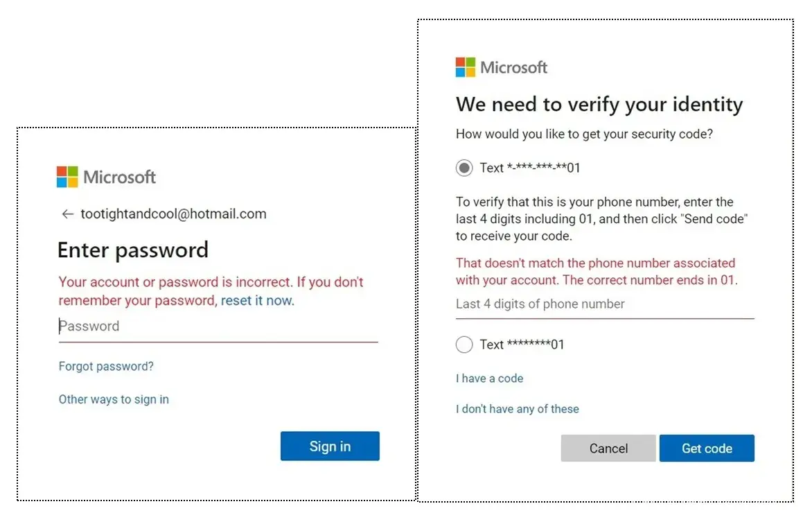812x522 pixels.
Task: Click the red phone number mismatch error message
Action: point(596,272)
